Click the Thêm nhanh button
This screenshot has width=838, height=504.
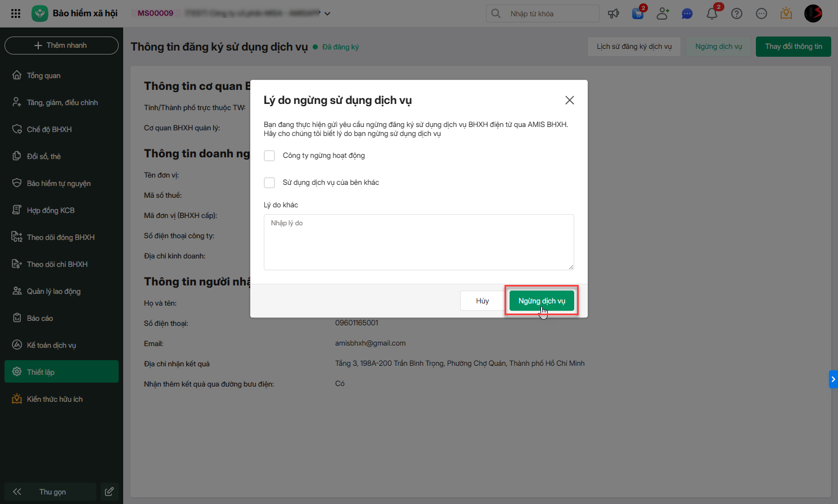click(x=61, y=46)
